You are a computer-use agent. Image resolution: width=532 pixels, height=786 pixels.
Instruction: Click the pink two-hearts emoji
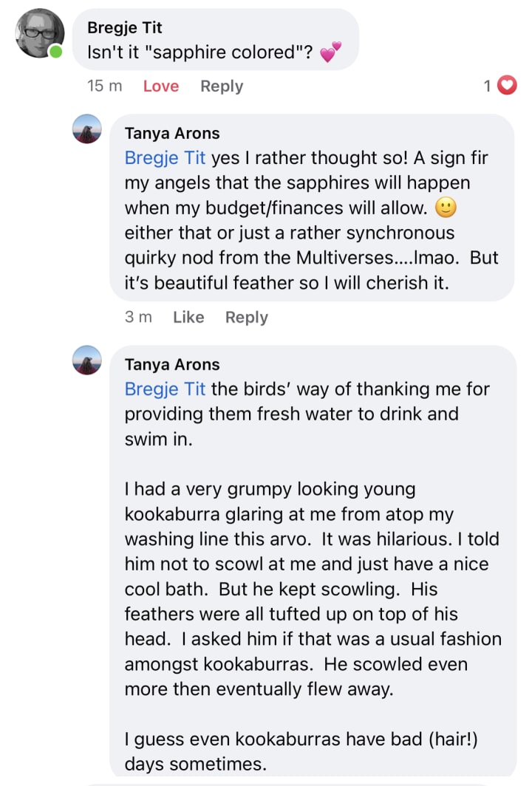coord(330,52)
